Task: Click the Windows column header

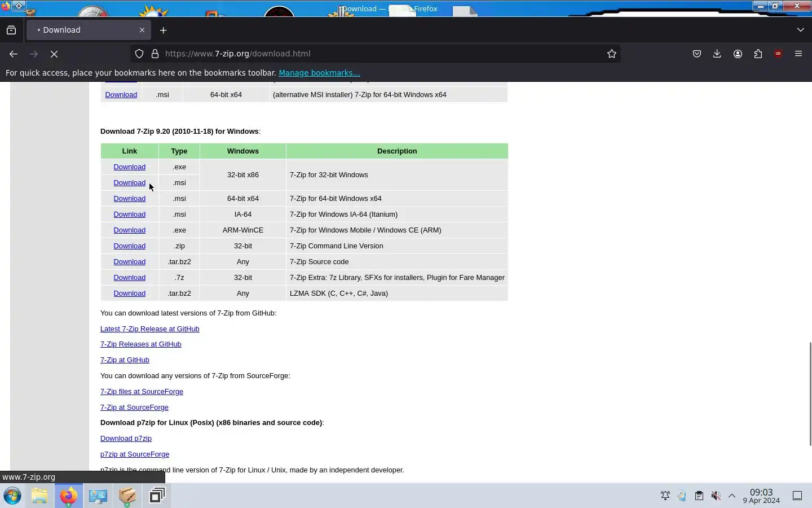Action: click(243, 151)
